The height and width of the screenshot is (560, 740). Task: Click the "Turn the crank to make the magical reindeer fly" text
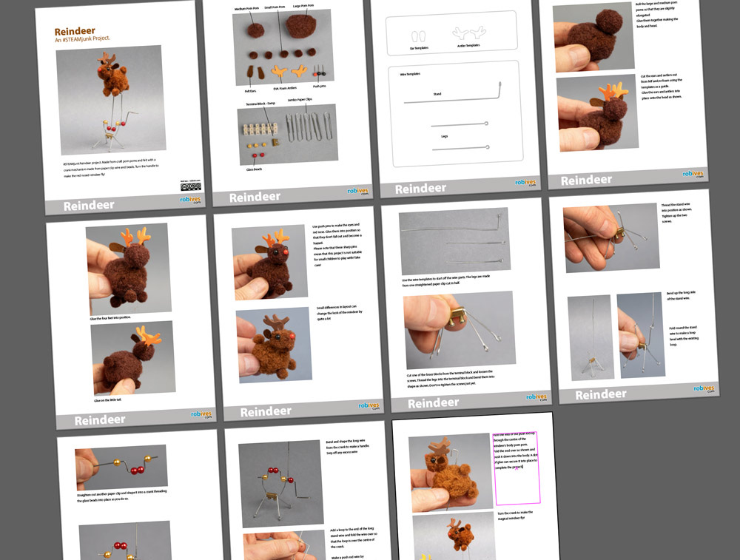pyautogui.click(x=515, y=515)
